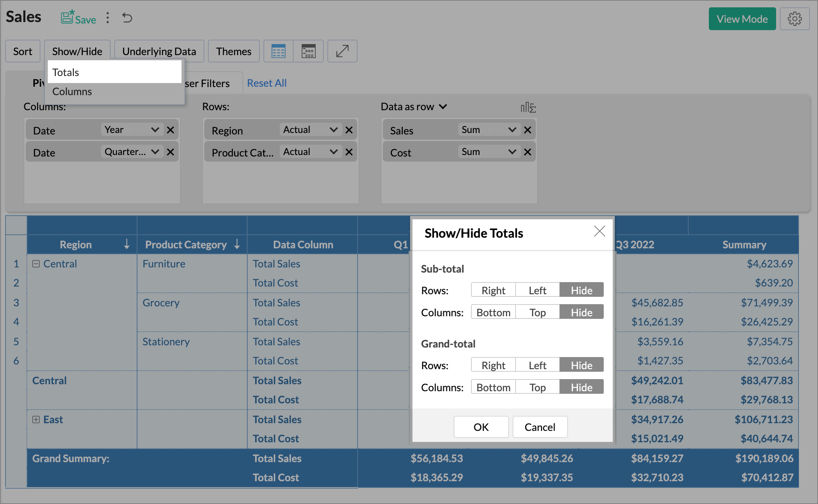
Task: Set Grand-total Columns to Bottom
Action: coord(493,387)
